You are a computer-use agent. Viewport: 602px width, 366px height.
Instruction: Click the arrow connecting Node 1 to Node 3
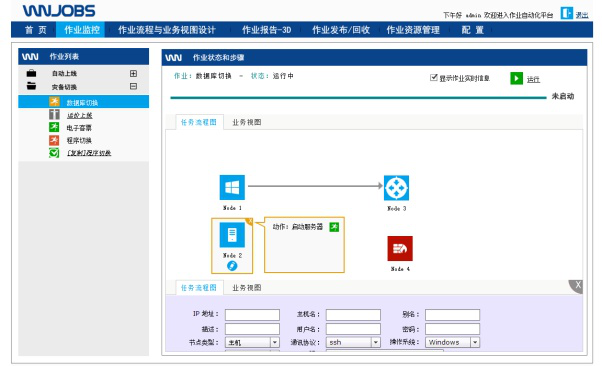pos(315,186)
